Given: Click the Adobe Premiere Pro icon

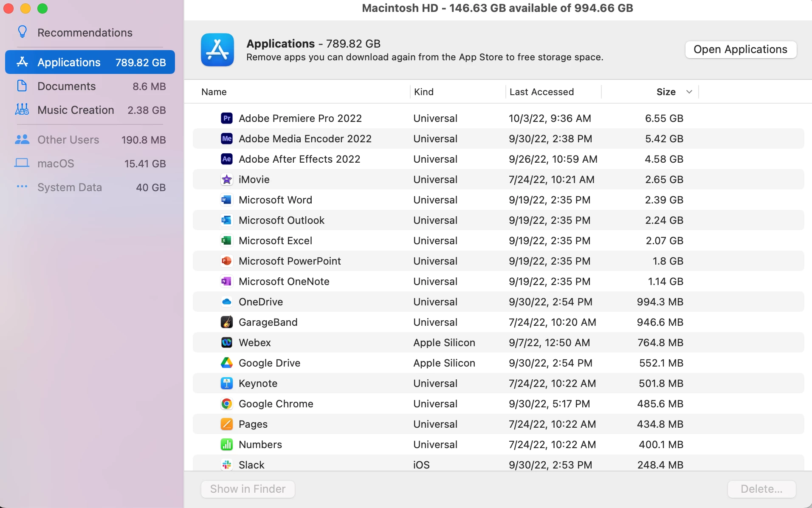Looking at the screenshot, I should pos(227,118).
